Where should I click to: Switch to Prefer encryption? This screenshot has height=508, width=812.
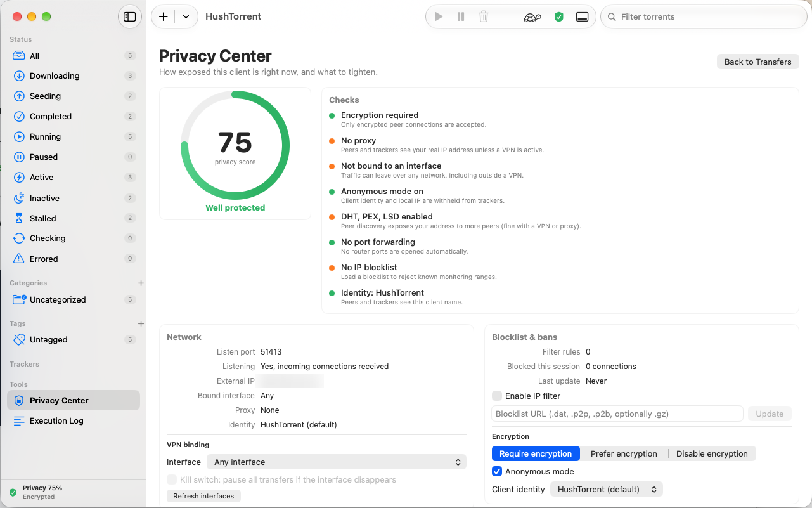(x=624, y=453)
